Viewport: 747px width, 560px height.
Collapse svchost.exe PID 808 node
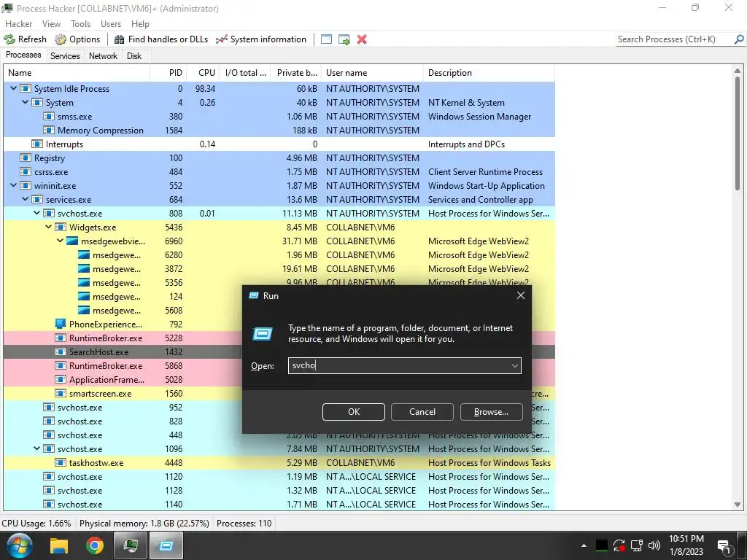pyautogui.click(x=36, y=214)
